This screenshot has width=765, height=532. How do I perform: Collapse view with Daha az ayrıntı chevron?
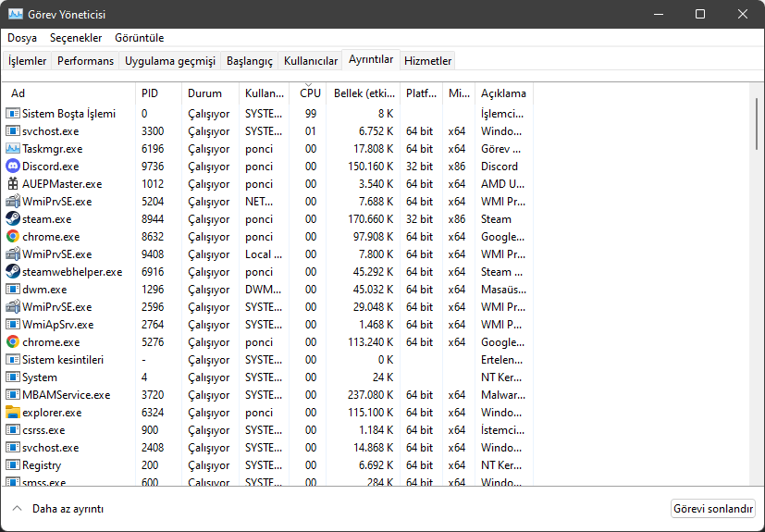pos(17,509)
